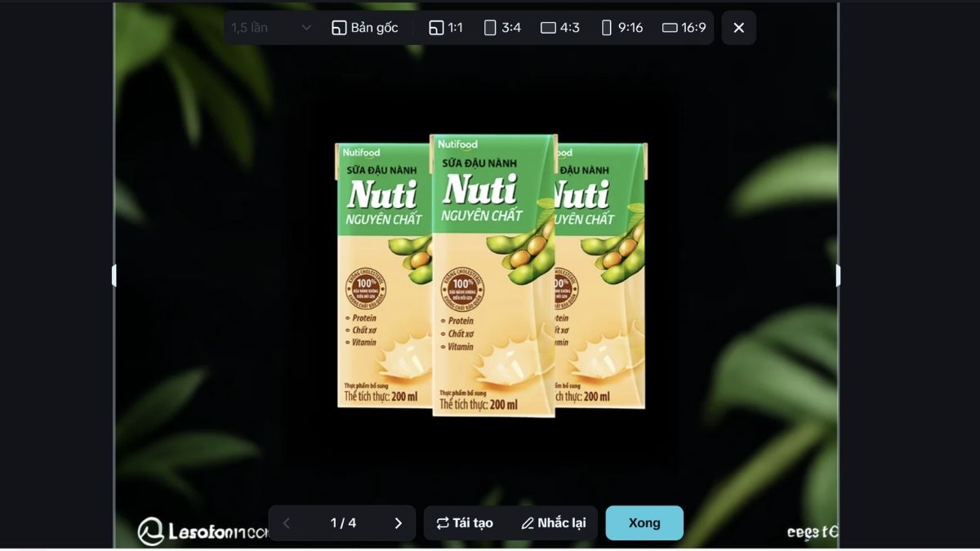The width and height of the screenshot is (980, 551).
Task: Choose the 3:4 portrait aspect ratio
Action: tap(502, 28)
